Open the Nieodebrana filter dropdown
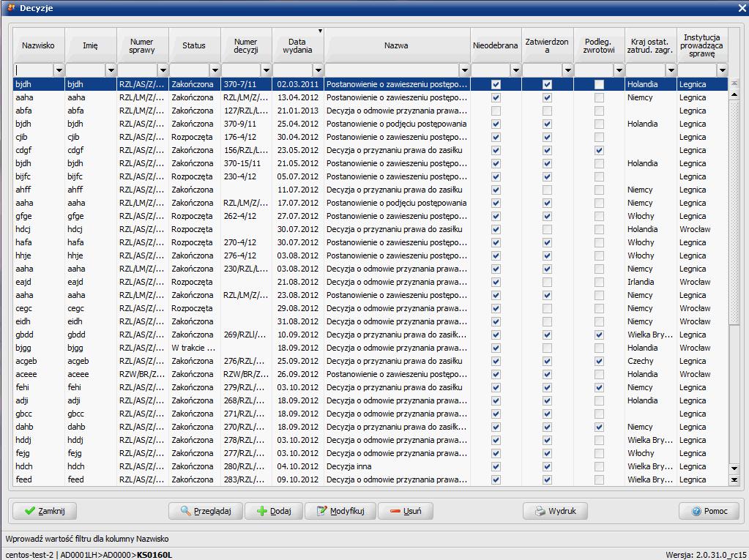This screenshot has width=749, height=560. click(x=516, y=70)
